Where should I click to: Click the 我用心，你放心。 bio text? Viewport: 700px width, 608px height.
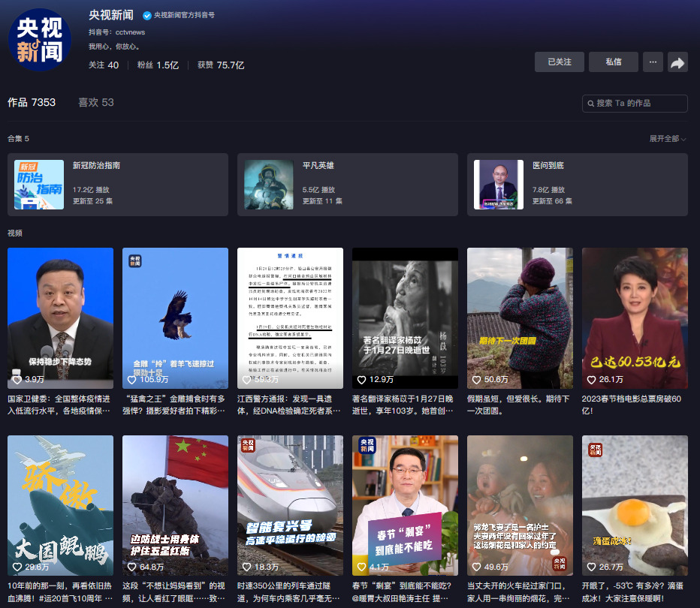pos(115,47)
